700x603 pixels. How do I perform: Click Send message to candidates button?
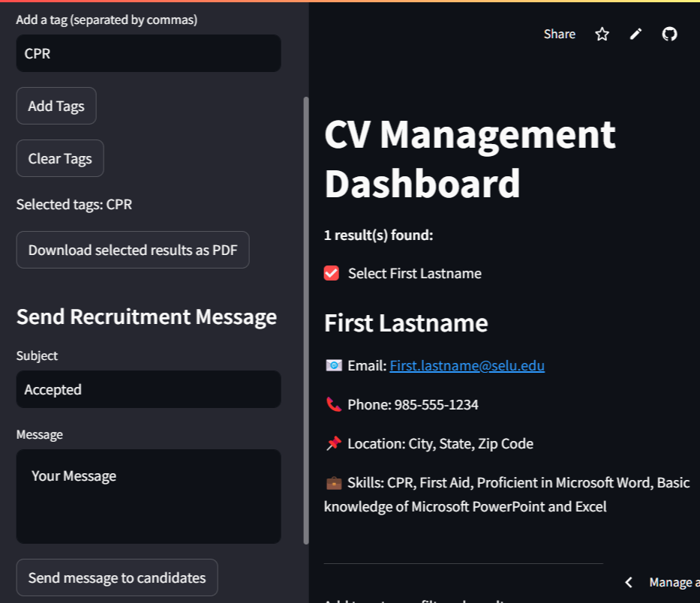117,577
